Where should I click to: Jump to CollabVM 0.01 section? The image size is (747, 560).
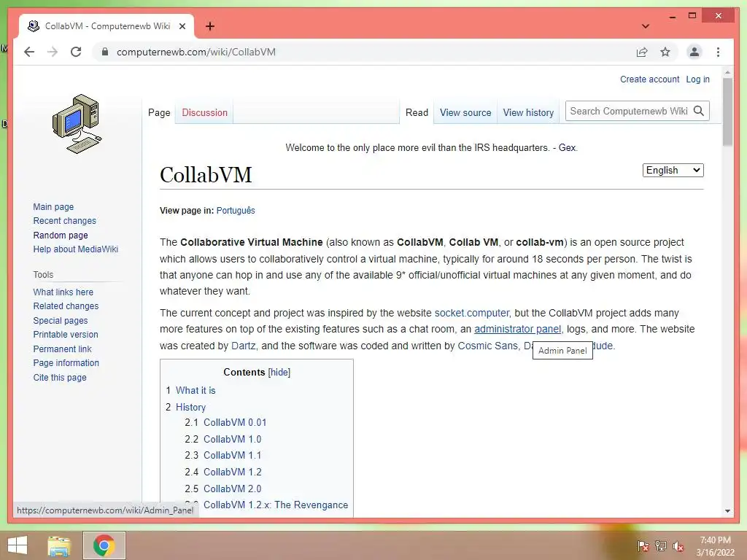(235, 422)
